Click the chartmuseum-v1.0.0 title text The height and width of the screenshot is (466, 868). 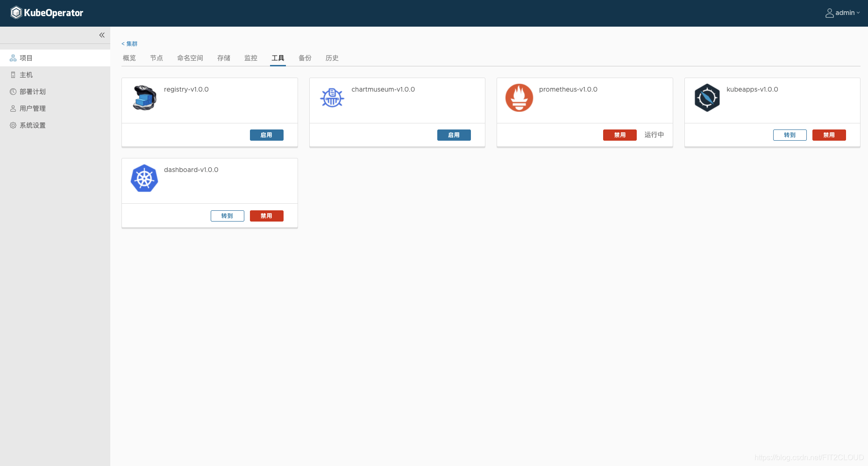click(383, 89)
